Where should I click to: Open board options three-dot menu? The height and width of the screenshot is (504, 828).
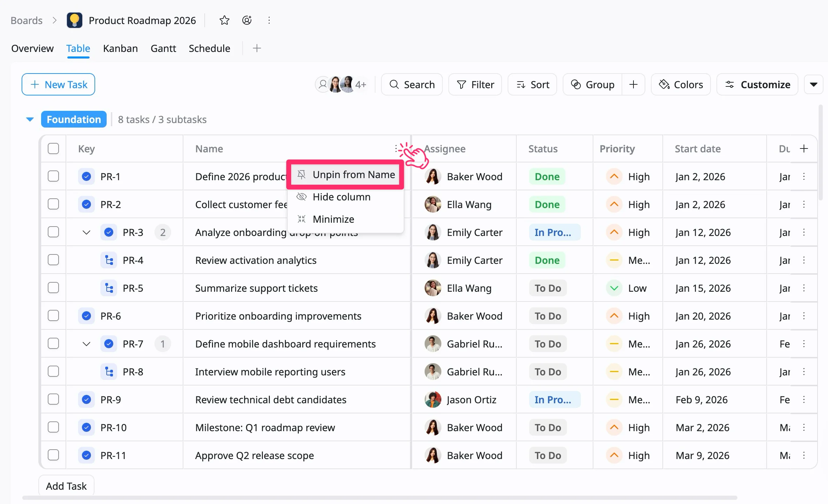pos(269,20)
